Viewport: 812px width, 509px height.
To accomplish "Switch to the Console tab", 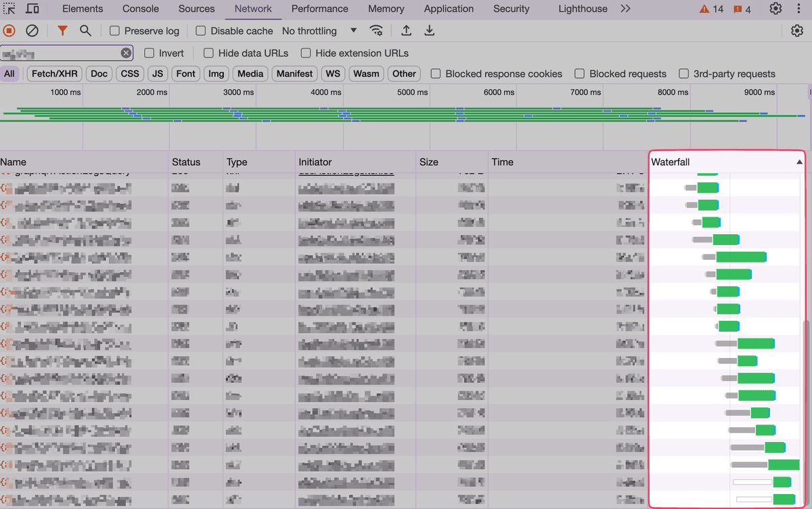I will coord(141,9).
